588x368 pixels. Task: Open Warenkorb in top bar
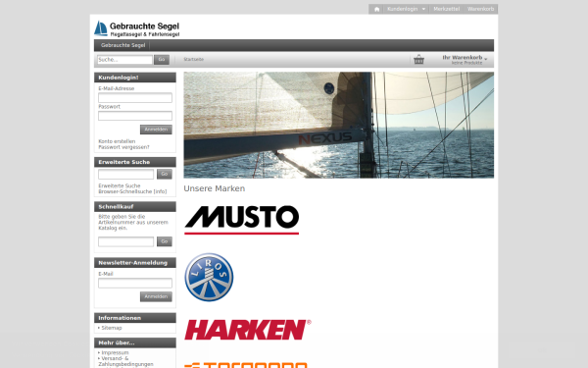pyautogui.click(x=480, y=9)
